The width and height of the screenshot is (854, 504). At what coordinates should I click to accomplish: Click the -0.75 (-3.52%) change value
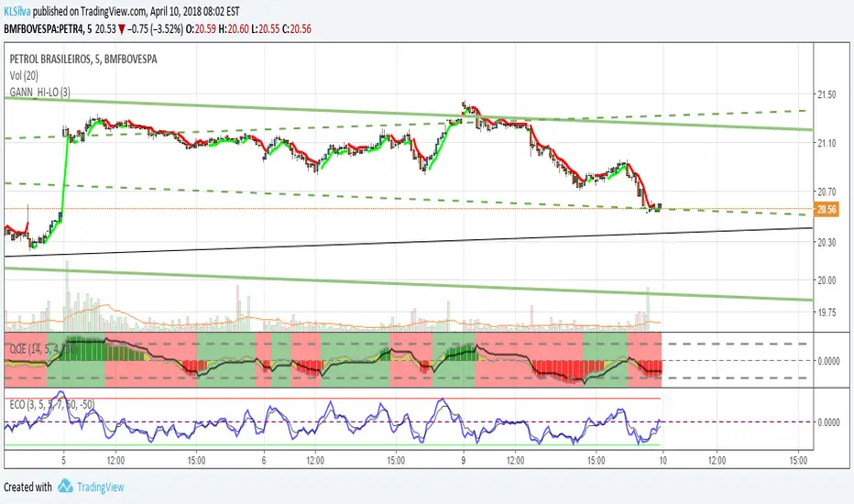(155, 29)
